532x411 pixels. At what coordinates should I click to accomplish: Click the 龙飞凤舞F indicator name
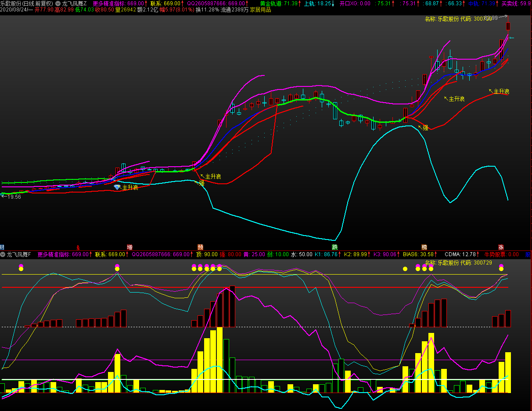(19, 254)
